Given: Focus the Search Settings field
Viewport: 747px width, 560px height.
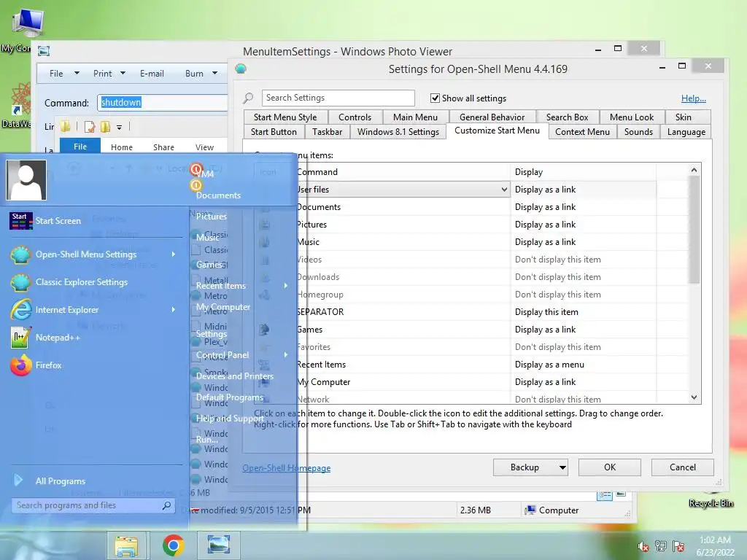Looking at the screenshot, I should (x=338, y=98).
